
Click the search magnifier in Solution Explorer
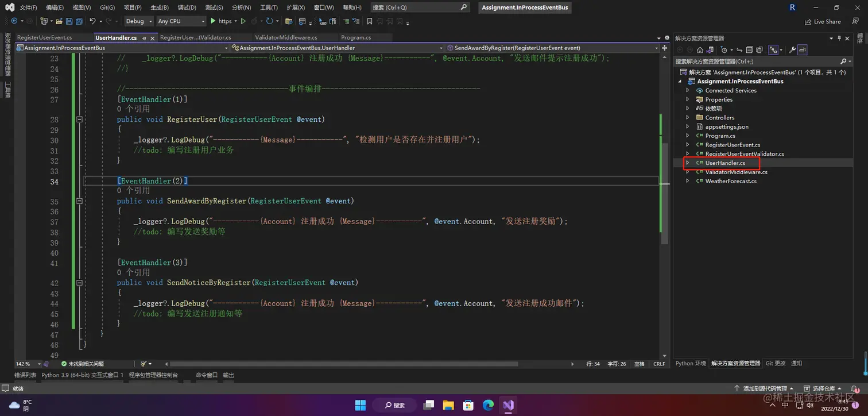[x=843, y=61]
